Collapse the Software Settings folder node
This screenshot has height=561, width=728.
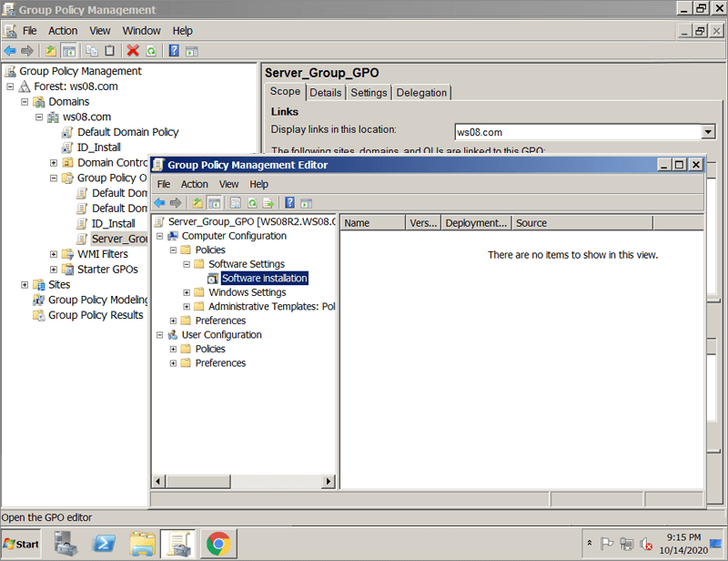[x=187, y=264]
